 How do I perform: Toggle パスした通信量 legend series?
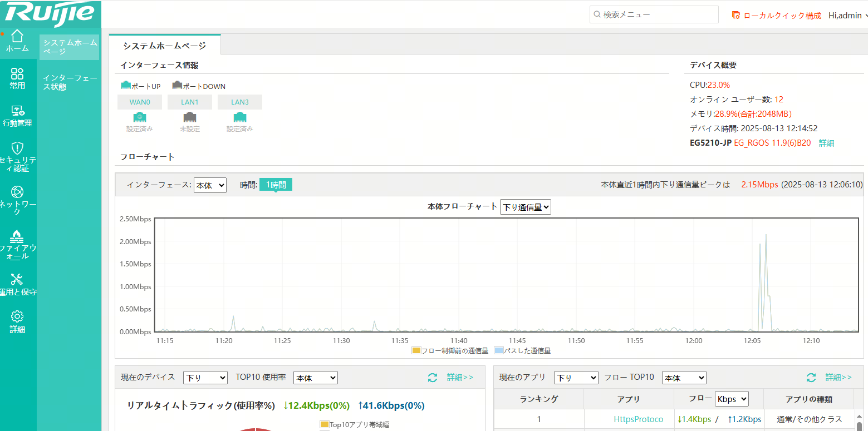[499, 351]
